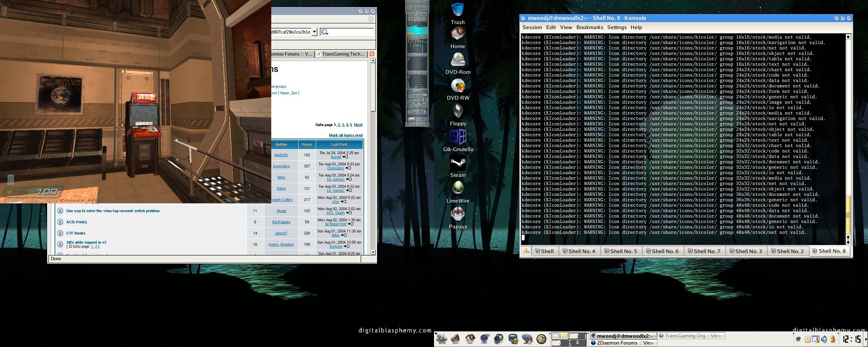Open Gtk-Gnutella from the desktop

point(458,138)
